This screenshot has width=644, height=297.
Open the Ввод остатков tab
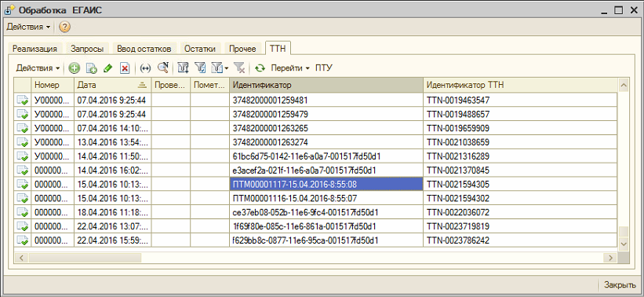(144, 49)
